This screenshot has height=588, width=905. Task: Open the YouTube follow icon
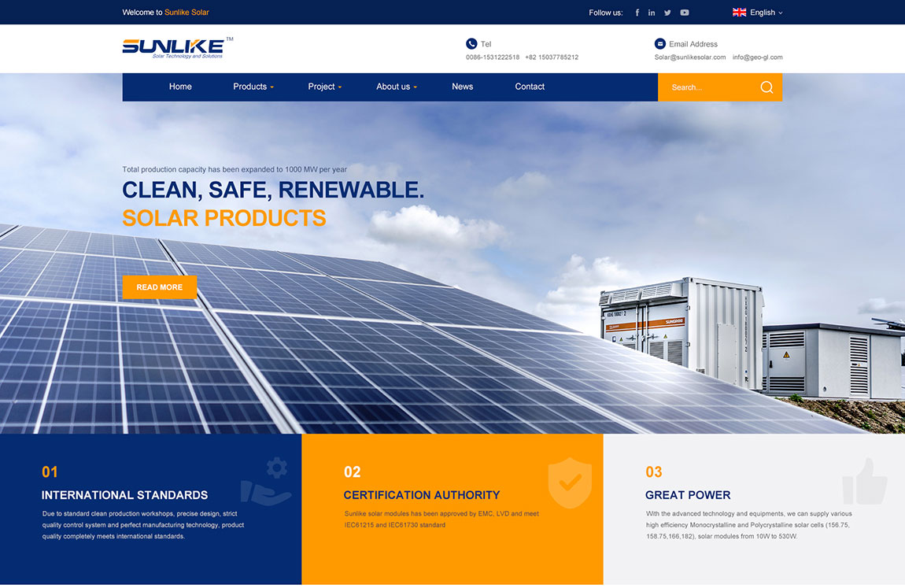coord(685,13)
